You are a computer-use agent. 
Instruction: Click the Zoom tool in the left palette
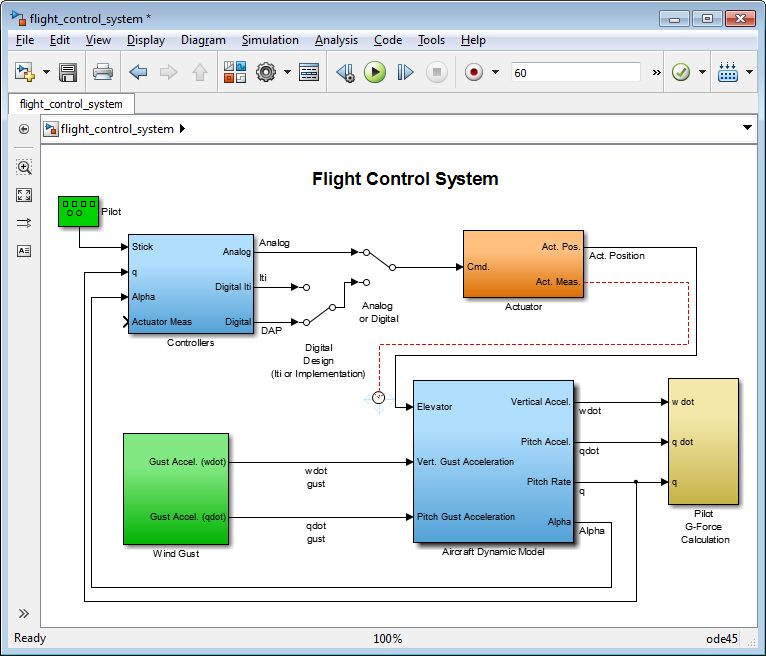tap(24, 167)
